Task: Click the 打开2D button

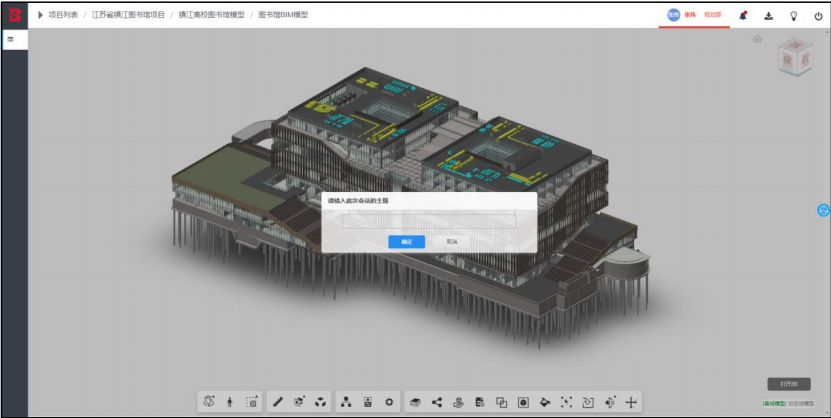Action: click(x=789, y=384)
